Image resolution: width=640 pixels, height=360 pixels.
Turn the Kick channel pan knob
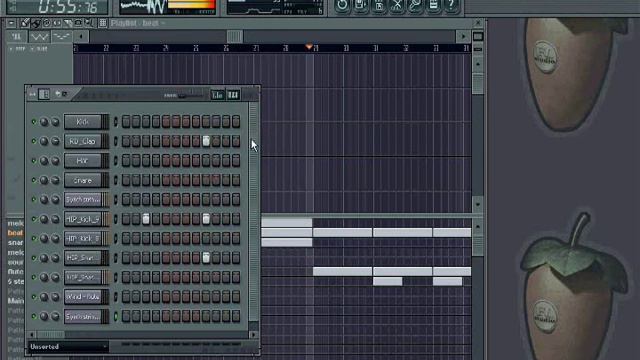44,122
